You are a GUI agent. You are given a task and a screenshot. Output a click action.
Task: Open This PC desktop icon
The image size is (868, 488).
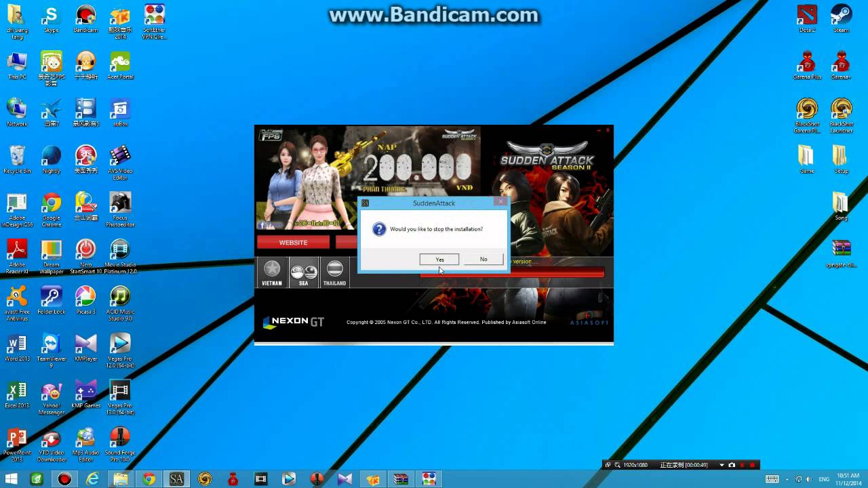point(17,66)
